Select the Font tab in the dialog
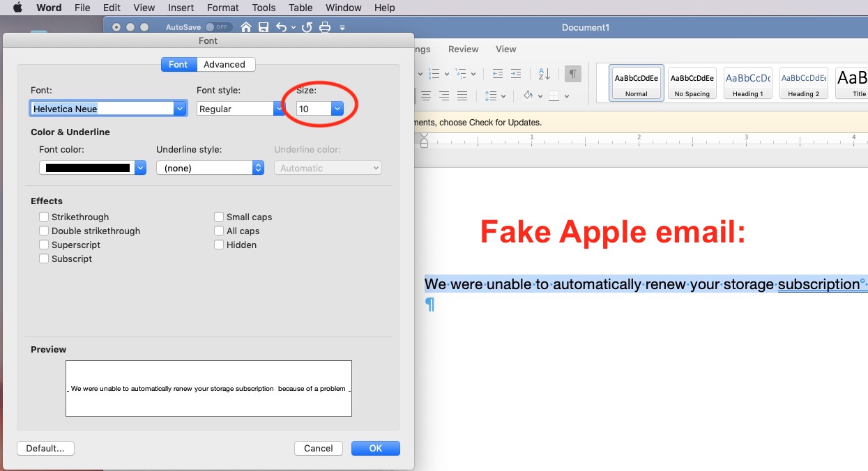Screen dimensions: 868x471 click(x=178, y=64)
